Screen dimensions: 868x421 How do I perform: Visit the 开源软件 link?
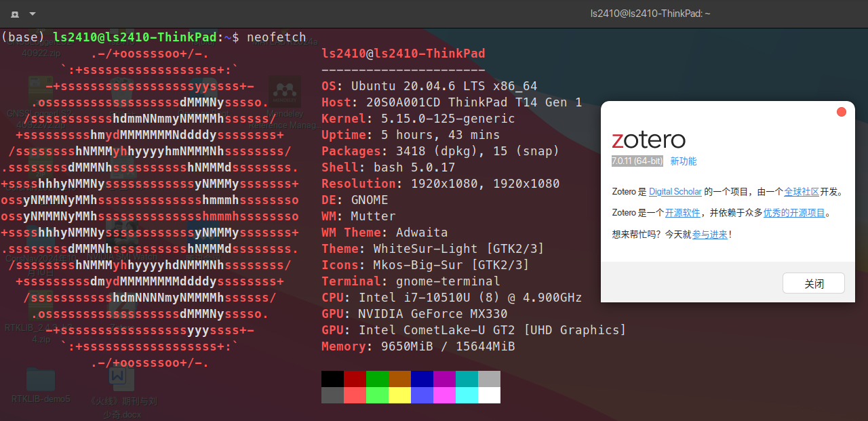[x=682, y=213]
